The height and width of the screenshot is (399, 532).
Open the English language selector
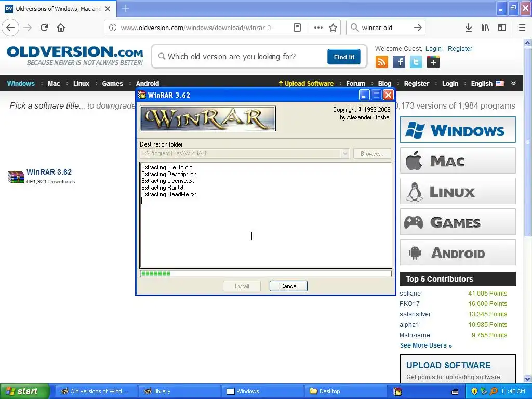point(487,84)
